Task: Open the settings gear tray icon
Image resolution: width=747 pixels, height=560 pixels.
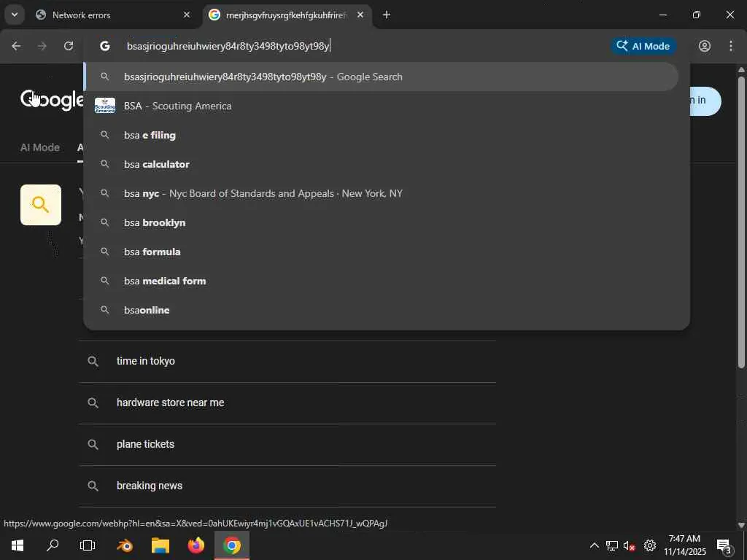Action: 650,545
